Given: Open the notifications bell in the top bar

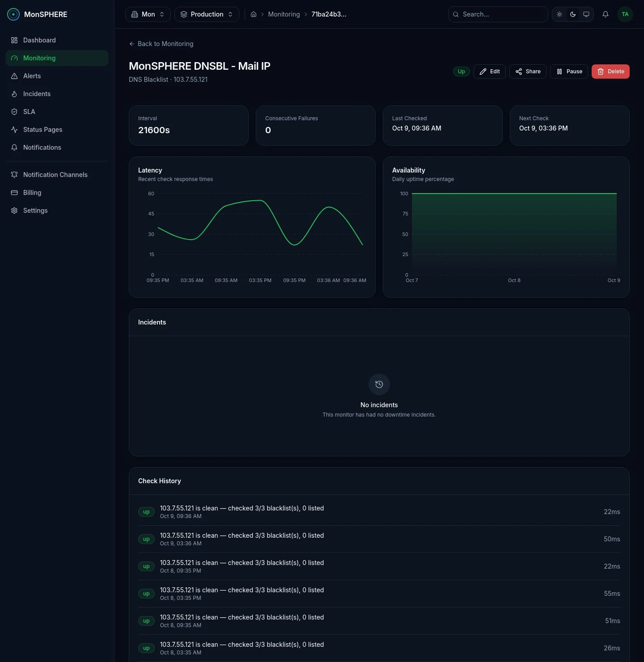Looking at the screenshot, I should (x=606, y=14).
